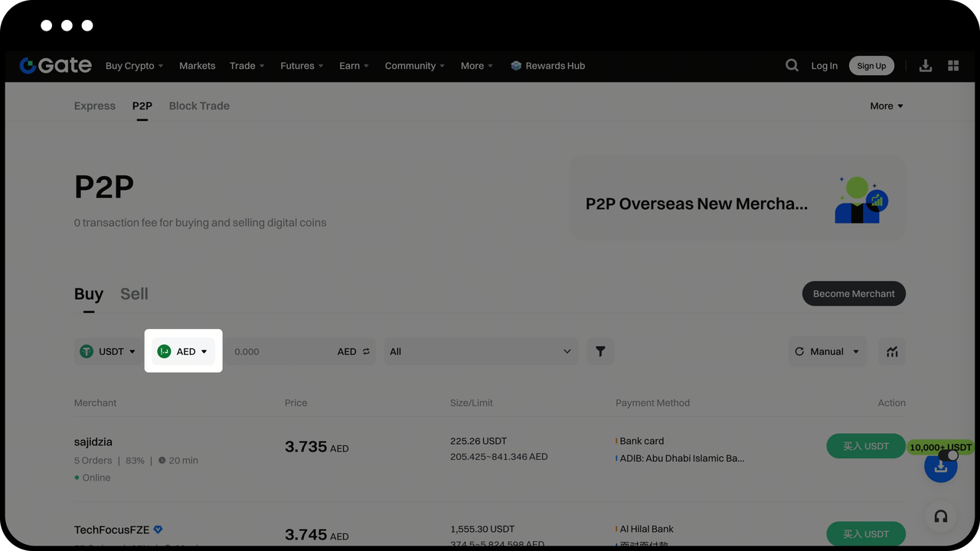Viewport: 980px width, 551px height.
Task: Click the download app icon in header
Action: (x=926, y=66)
